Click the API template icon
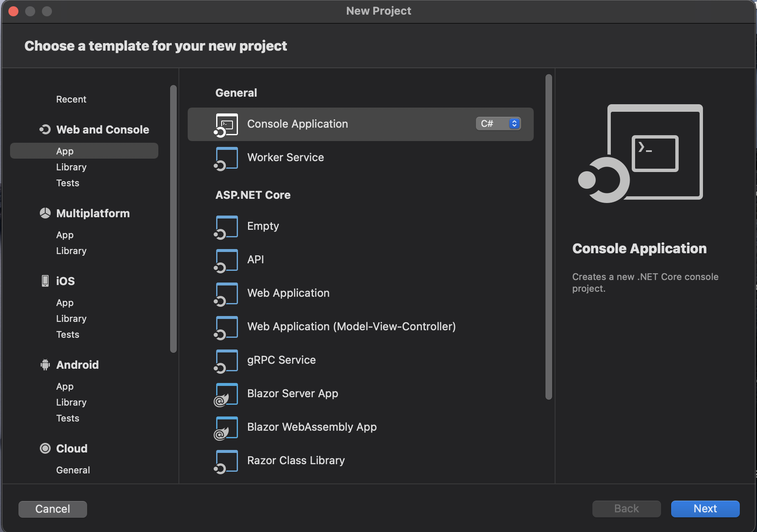 226,260
